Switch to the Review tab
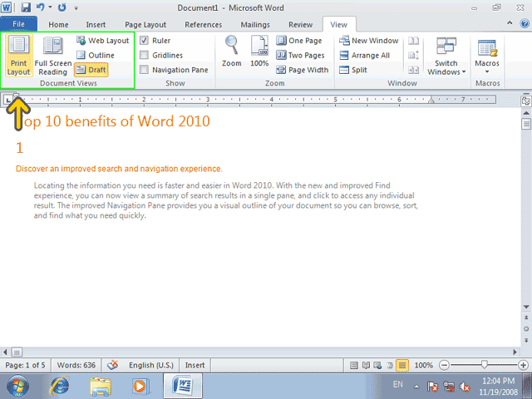This screenshot has height=399, width=532. tap(301, 25)
